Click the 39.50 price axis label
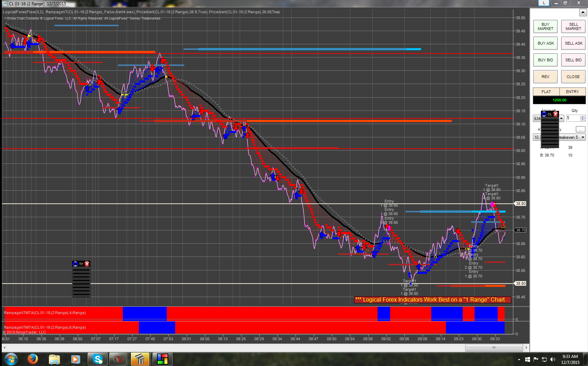588x366 pixels. pos(520,18)
